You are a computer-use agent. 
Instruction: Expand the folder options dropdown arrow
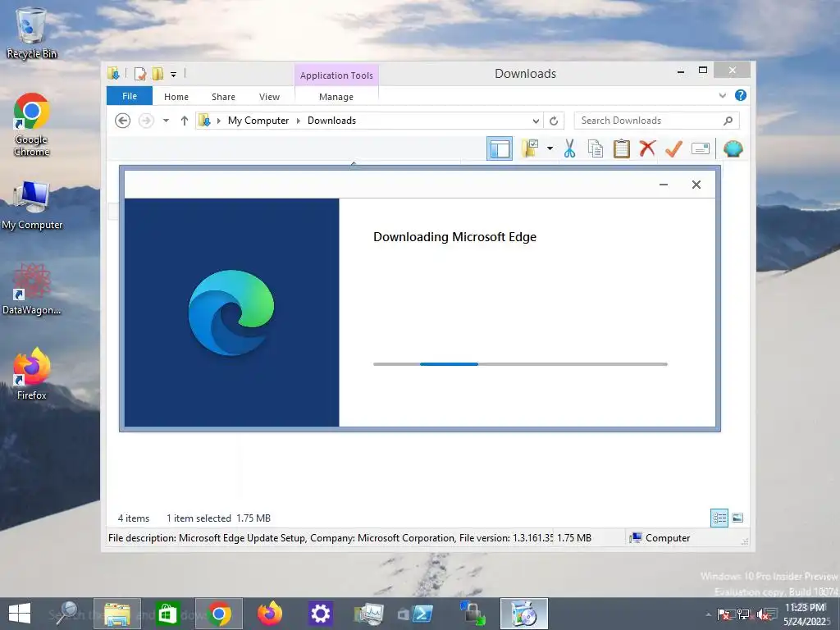pos(550,148)
